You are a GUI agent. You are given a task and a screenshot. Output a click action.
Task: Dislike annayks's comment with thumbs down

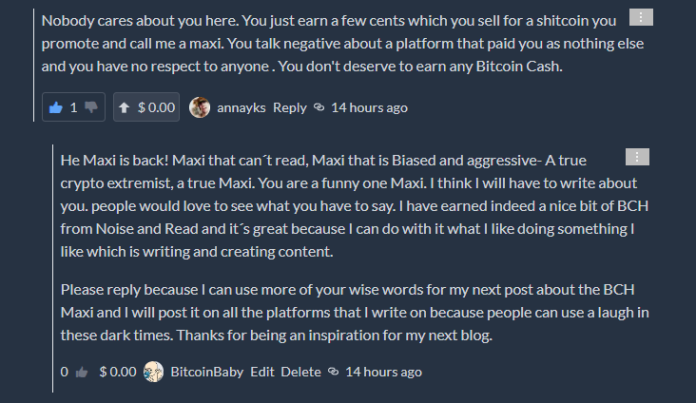point(91,107)
